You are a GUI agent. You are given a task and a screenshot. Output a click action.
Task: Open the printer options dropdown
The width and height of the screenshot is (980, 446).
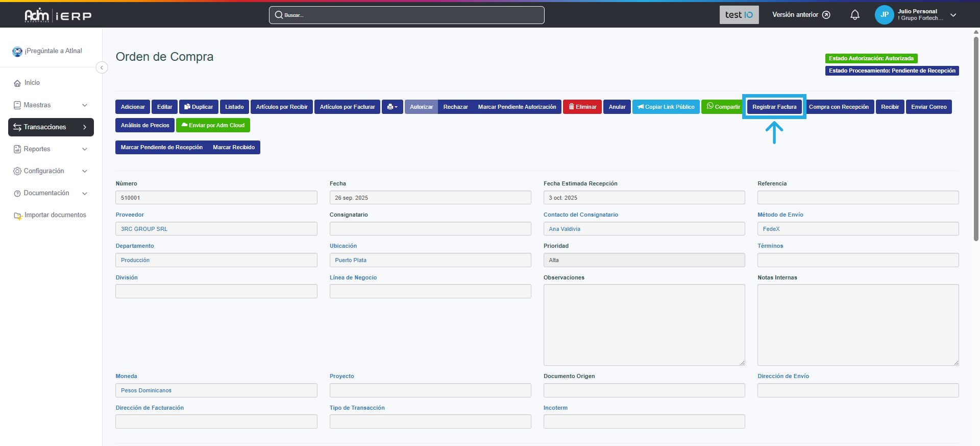(392, 107)
